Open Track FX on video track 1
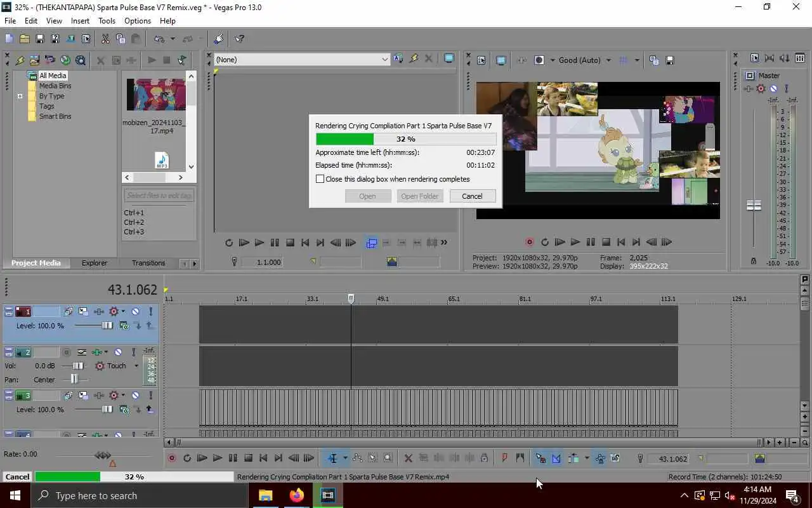Viewport: 812px width, 508px height. 98,311
